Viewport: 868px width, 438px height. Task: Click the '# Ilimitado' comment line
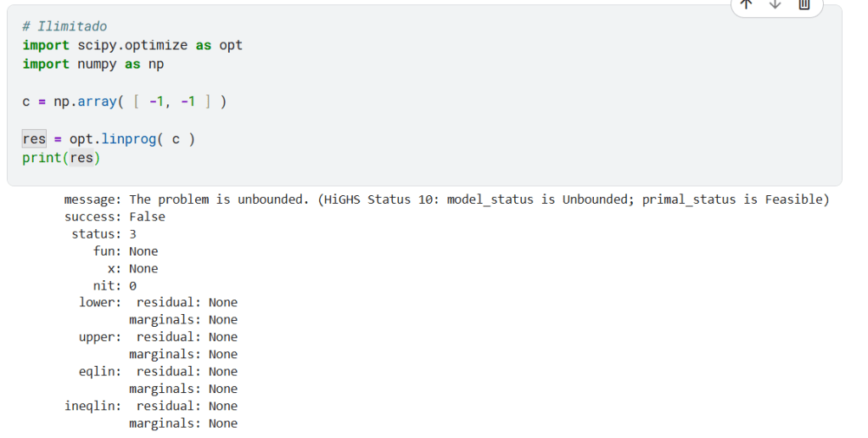coord(64,26)
